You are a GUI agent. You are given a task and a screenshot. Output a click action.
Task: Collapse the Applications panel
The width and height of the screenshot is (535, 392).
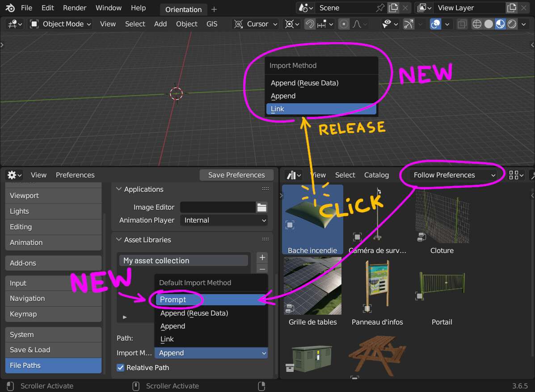pyautogui.click(x=119, y=189)
